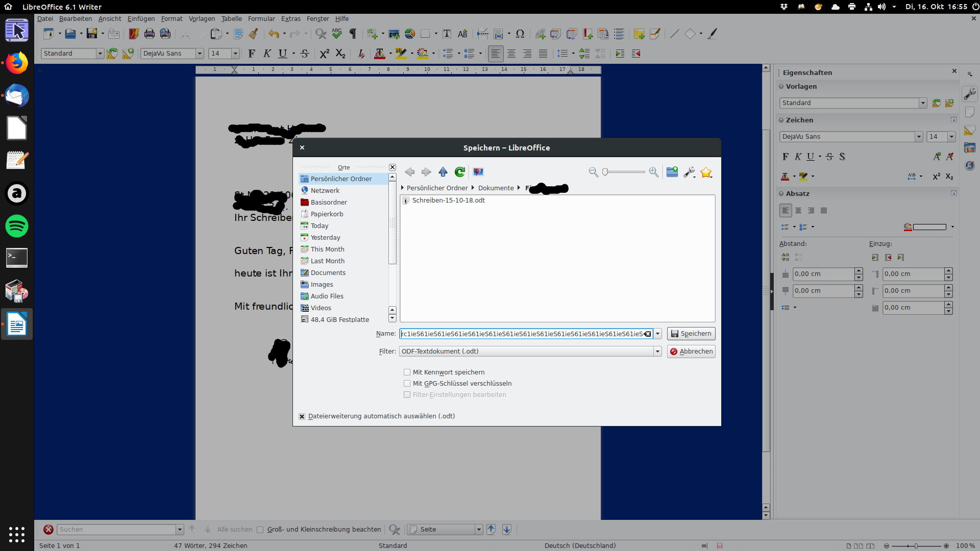Image resolution: width=980 pixels, height=551 pixels.
Task: Toggle the preview icon in save dialog
Action: 478,172
